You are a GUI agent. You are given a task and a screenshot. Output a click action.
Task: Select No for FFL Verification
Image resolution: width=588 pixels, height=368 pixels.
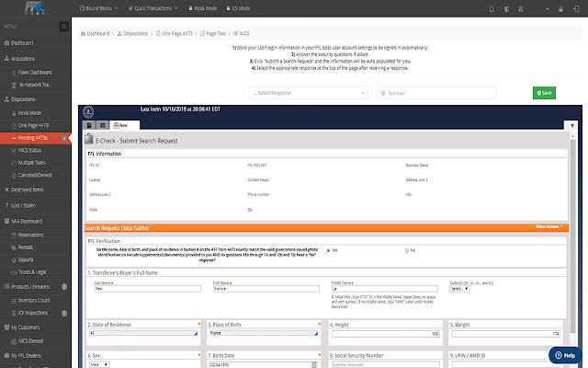pyautogui.click(x=407, y=250)
